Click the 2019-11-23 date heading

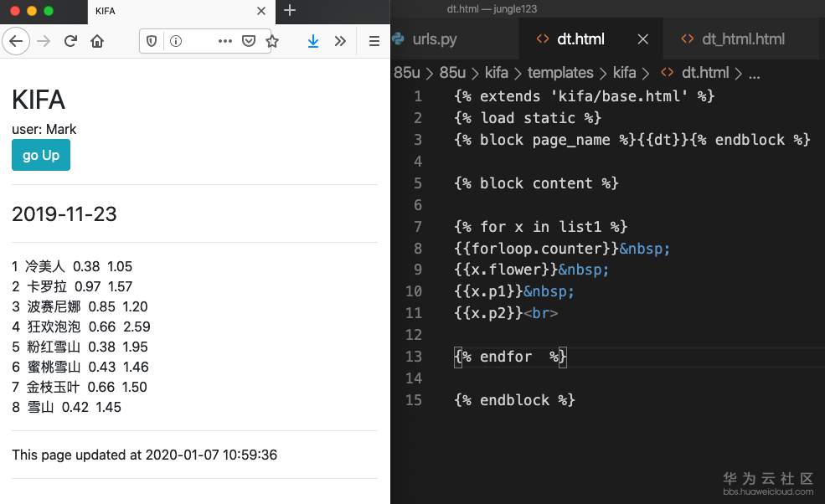[x=64, y=213]
